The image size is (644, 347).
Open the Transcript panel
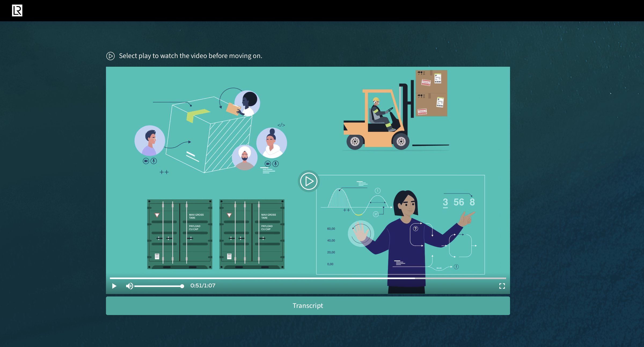[308, 306]
